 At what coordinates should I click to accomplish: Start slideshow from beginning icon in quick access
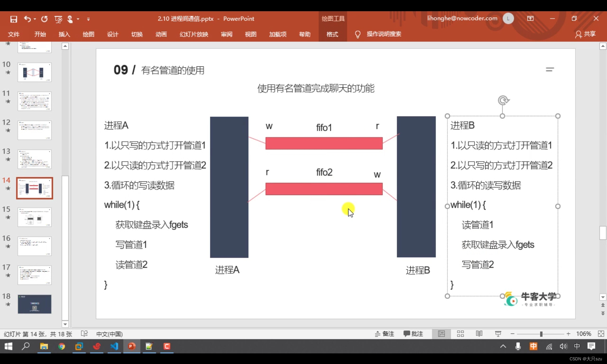pos(58,19)
